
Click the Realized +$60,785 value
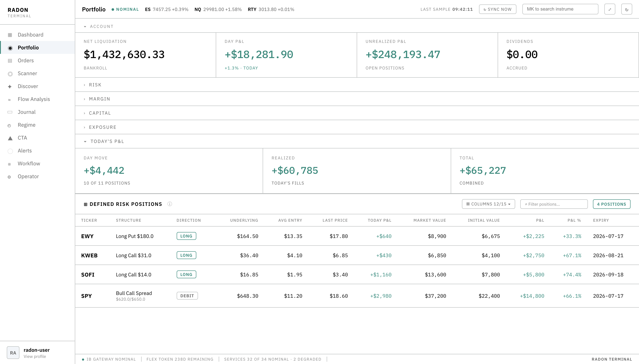(x=295, y=171)
